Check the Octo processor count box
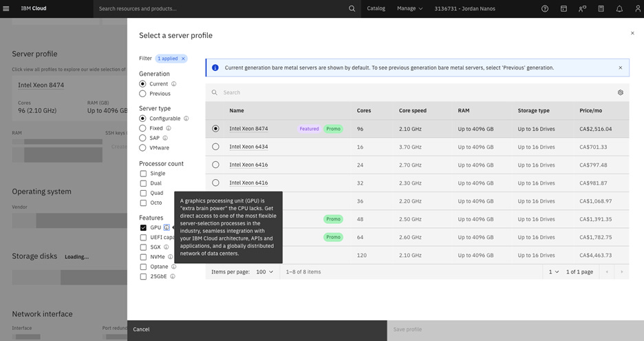 tap(143, 203)
